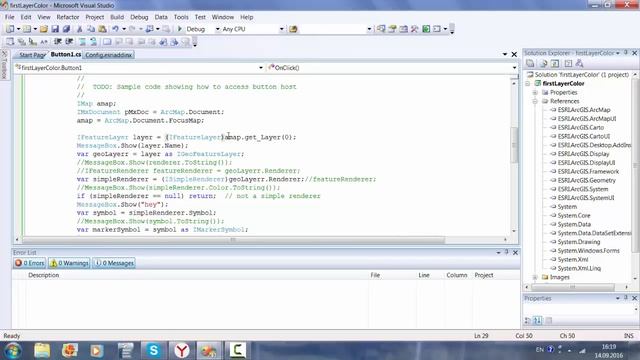This screenshot has height=360, width=640.
Task: Open the Debug configuration dropdown
Action: point(217,29)
